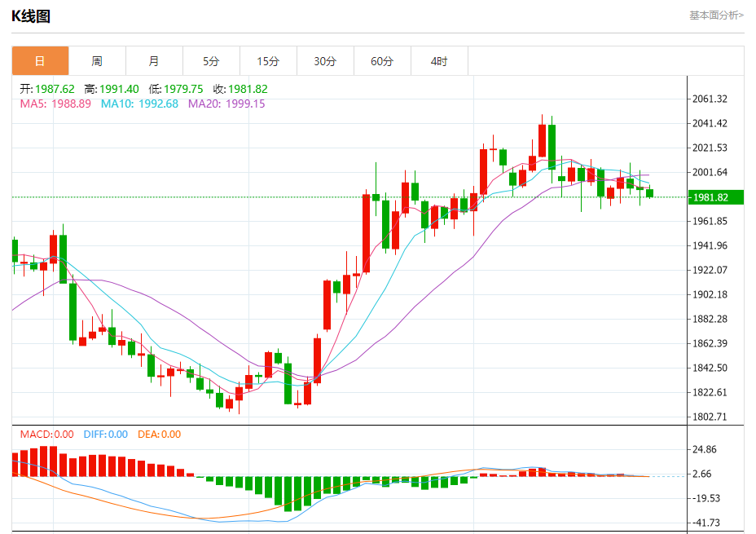Open the 60分 interval tab
The height and width of the screenshot is (534, 756).
[x=382, y=61]
